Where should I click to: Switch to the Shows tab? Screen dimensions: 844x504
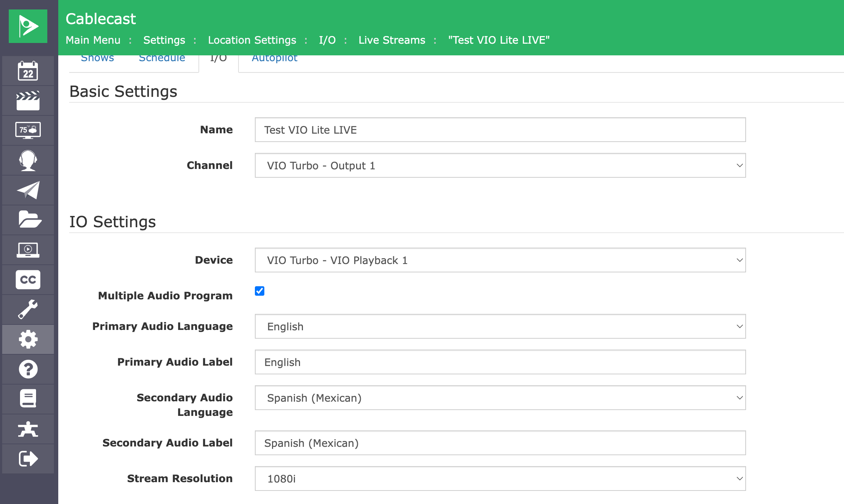tap(97, 59)
